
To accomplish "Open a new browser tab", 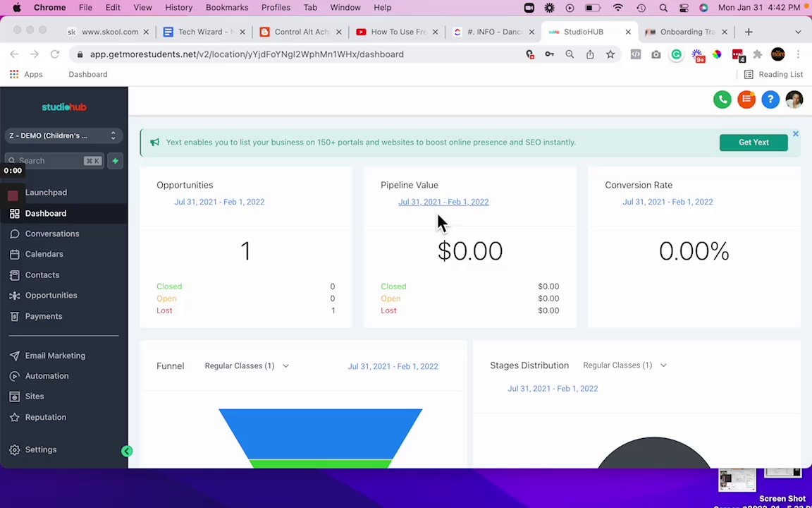I will [x=749, y=32].
